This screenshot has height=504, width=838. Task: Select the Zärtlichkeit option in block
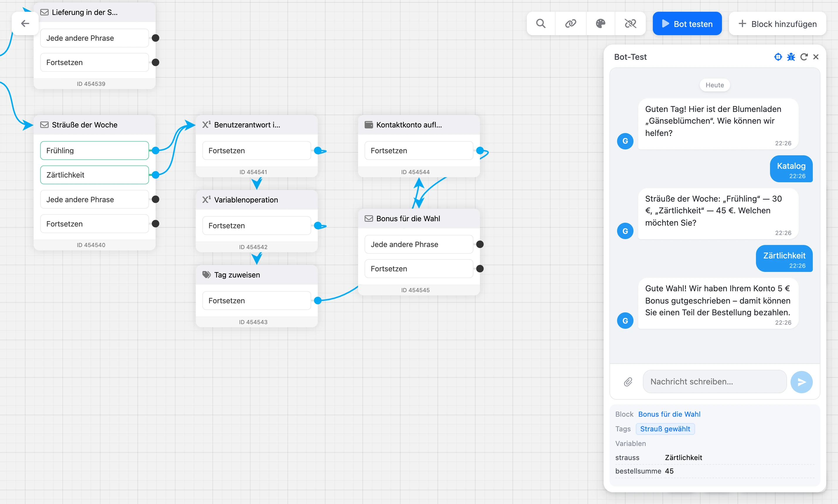point(94,175)
